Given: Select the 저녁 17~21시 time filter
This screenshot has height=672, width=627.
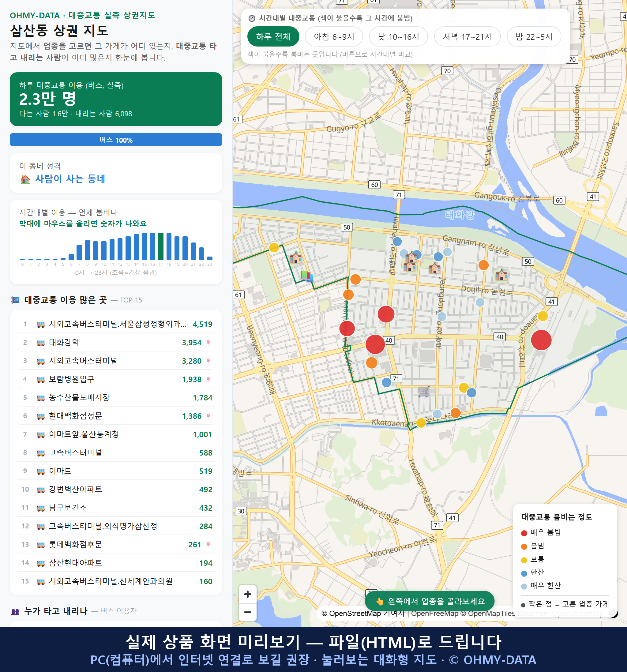Looking at the screenshot, I should point(467,36).
